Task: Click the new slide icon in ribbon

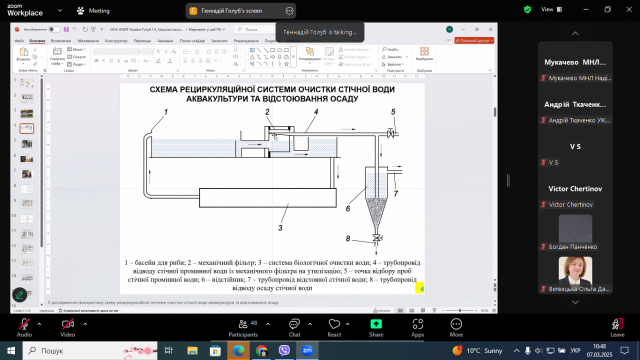Action: [57, 51]
